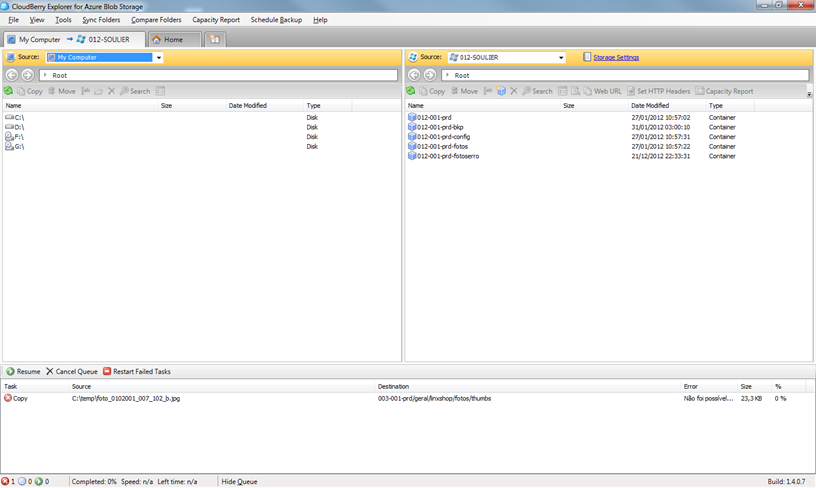
Task: Expand the Root breadcrumb arrow in right pane
Action: (447, 75)
